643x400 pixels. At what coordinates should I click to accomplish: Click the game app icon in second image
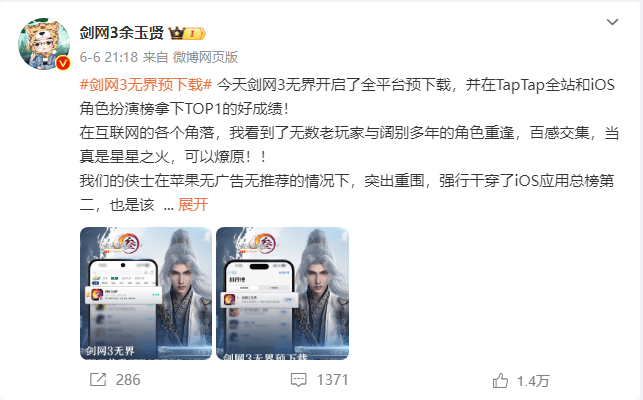pos(230,299)
